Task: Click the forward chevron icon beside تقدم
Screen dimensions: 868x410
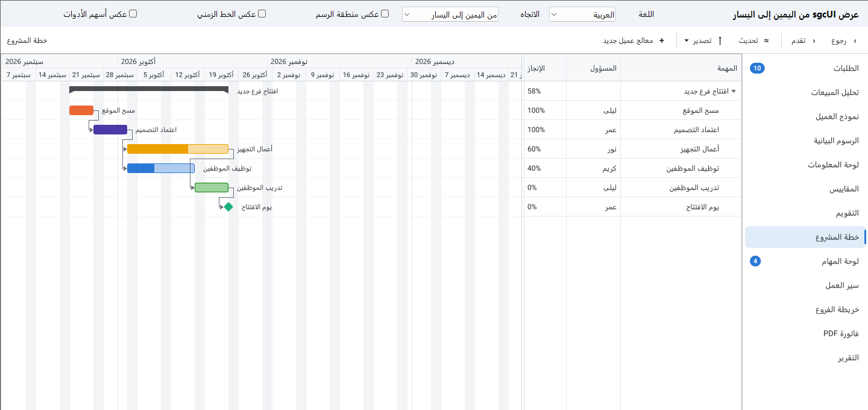Action: click(814, 41)
